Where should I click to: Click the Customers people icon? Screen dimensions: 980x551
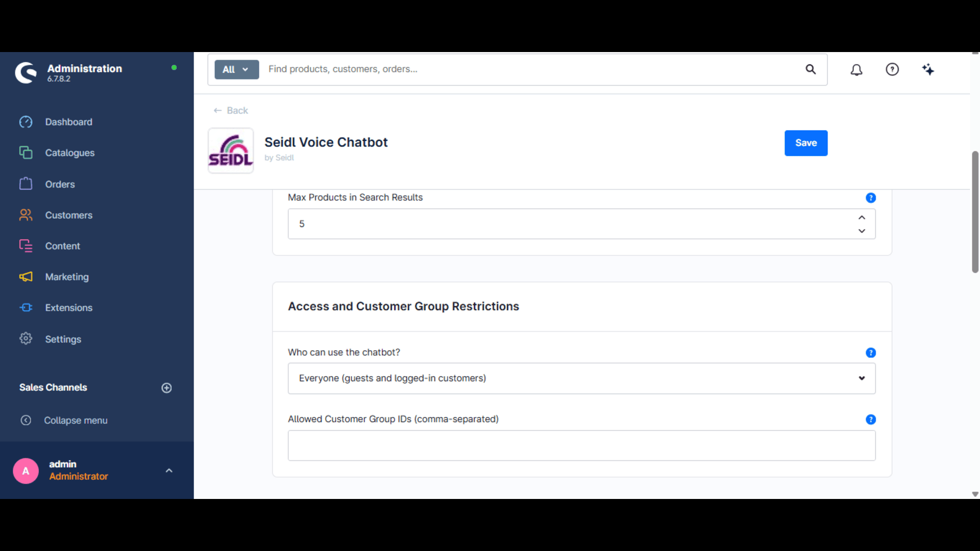click(26, 215)
